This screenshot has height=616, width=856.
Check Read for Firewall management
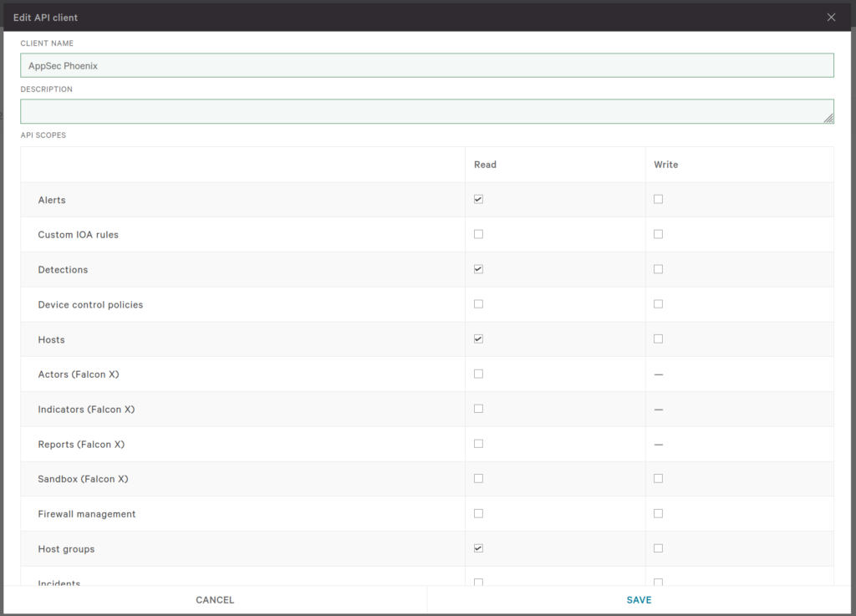click(x=478, y=513)
